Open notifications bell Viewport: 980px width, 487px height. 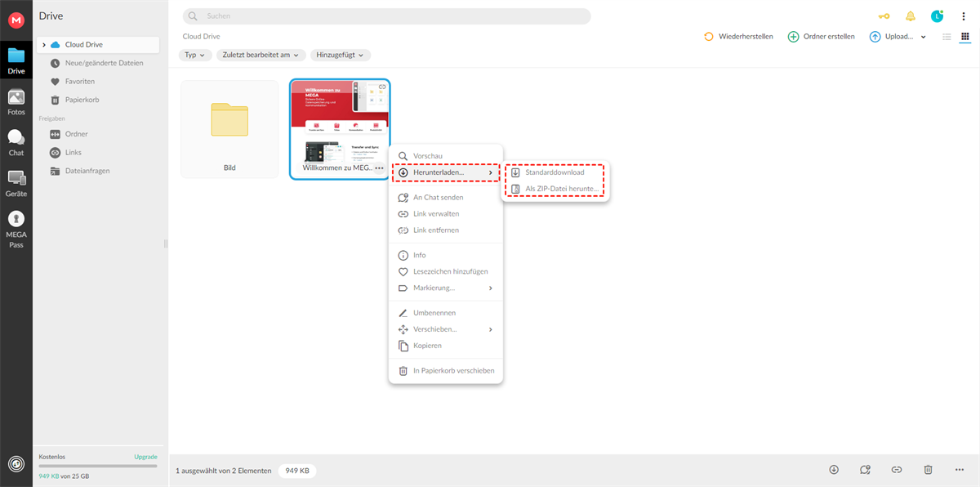(910, 16)
